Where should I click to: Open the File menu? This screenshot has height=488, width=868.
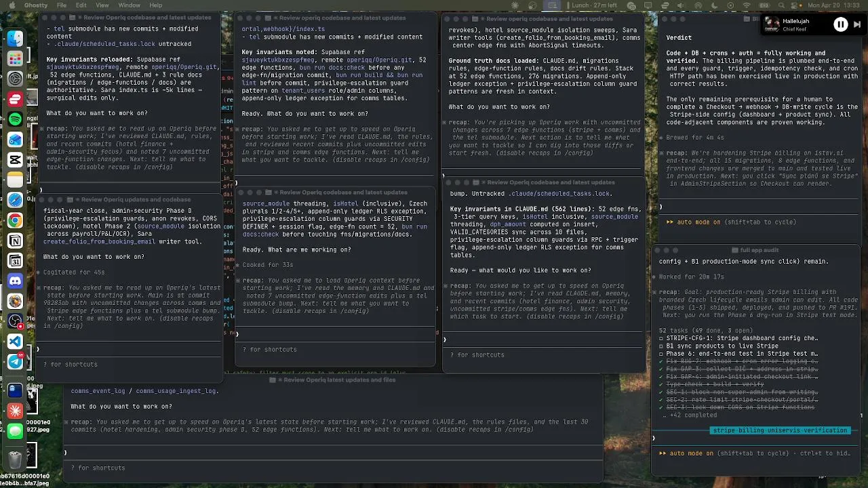tap(62, 5)
